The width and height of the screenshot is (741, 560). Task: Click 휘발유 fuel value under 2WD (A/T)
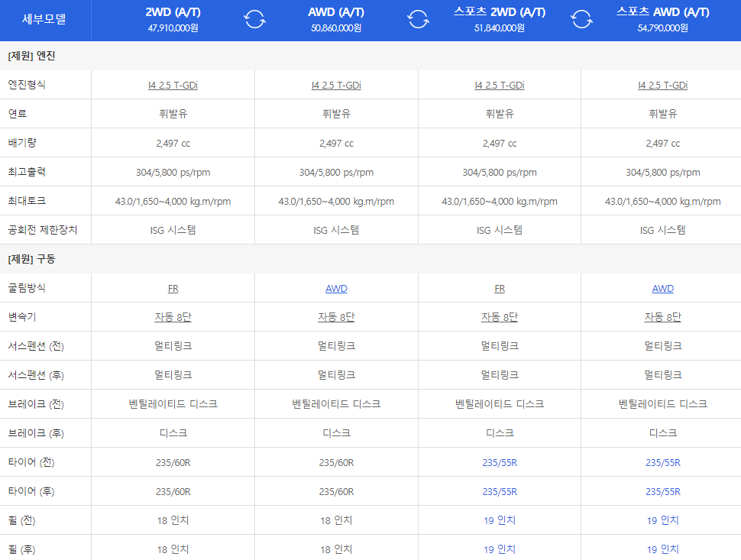click(173, 114)
